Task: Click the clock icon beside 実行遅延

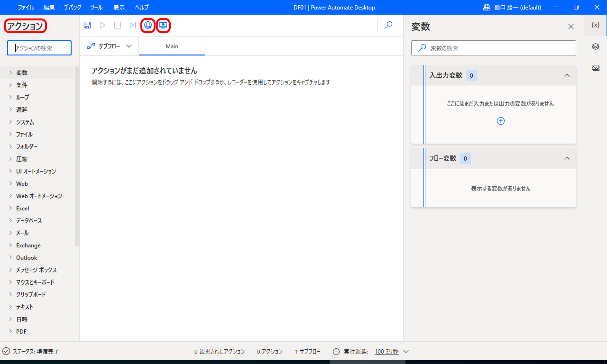Action: coord(336,352)
